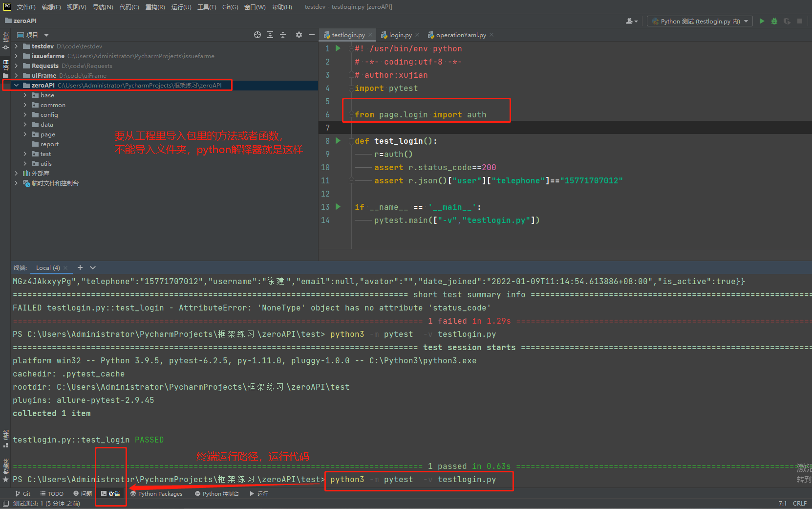Hide the project panel with minus icon

click(x=312, y=35)
